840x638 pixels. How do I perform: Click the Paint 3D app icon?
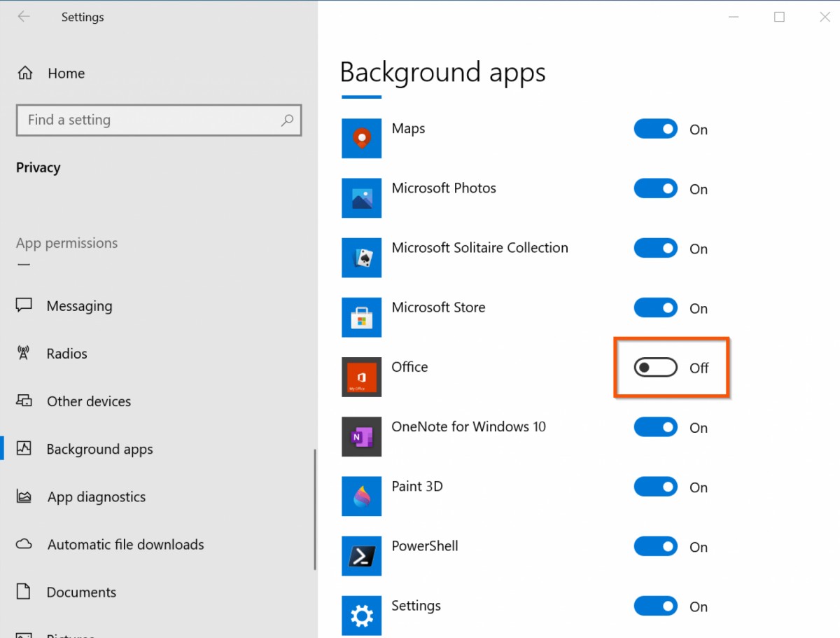point(361,496)
